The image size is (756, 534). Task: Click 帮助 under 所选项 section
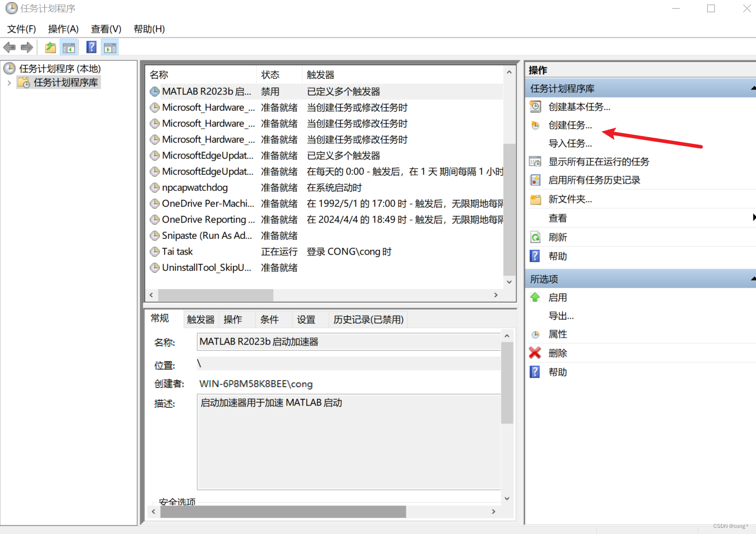point(557,372)
